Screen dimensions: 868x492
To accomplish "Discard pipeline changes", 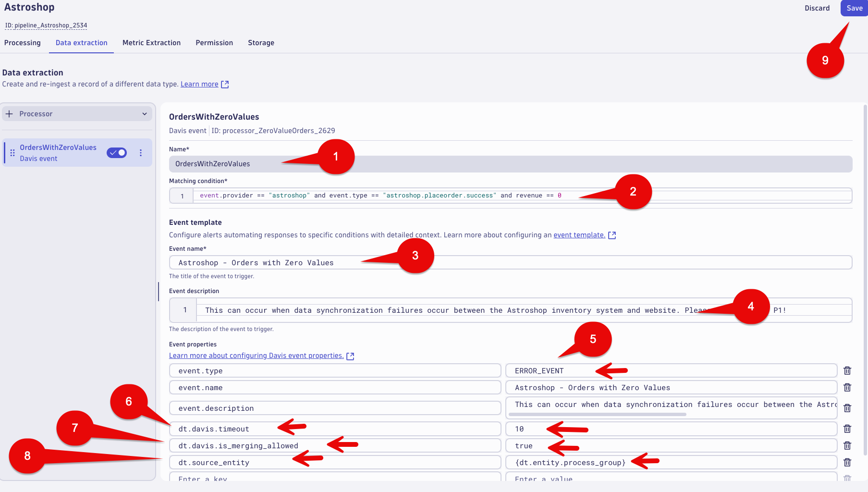I will tap(817, 8).
